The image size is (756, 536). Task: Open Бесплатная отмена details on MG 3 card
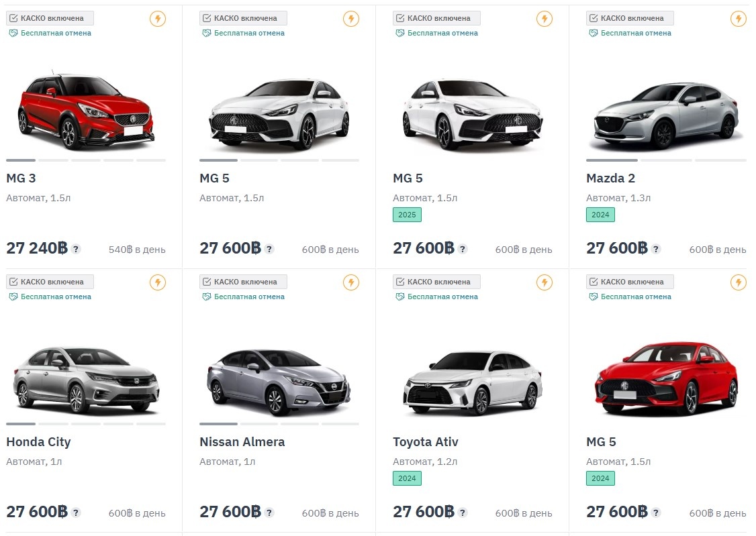coord(56,33)
